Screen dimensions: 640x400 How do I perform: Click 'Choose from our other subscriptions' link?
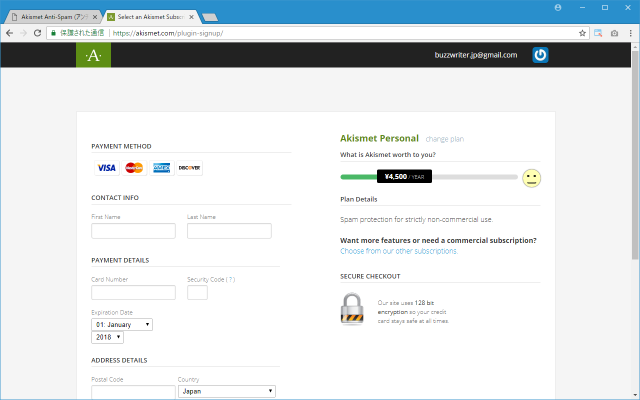[399, 251]
